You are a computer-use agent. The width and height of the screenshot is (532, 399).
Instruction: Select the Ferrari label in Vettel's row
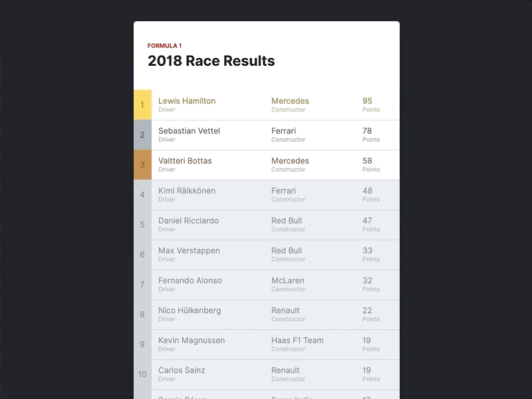pyautogui.click(x=285, y=129)
